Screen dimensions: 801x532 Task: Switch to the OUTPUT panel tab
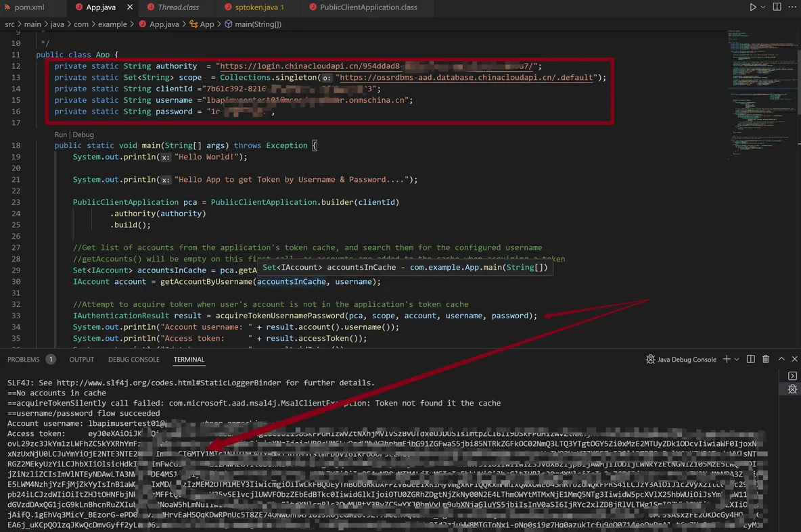click(x=82, y=360)
